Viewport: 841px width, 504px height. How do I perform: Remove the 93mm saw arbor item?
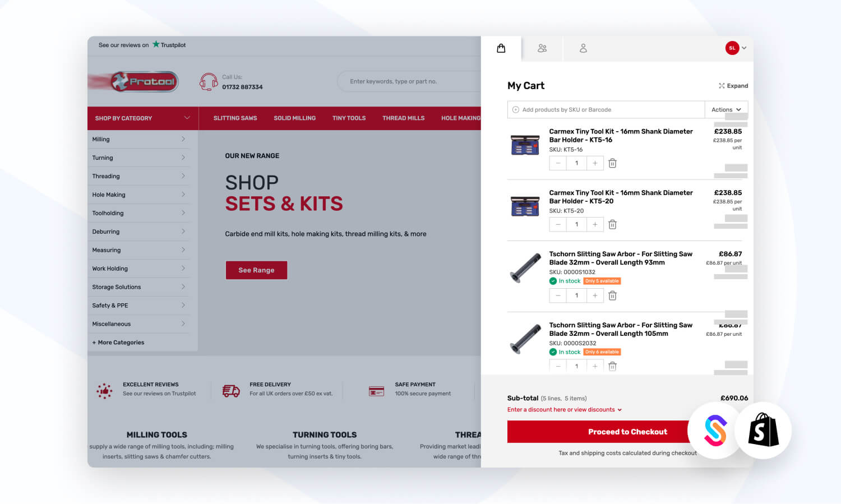613,295
